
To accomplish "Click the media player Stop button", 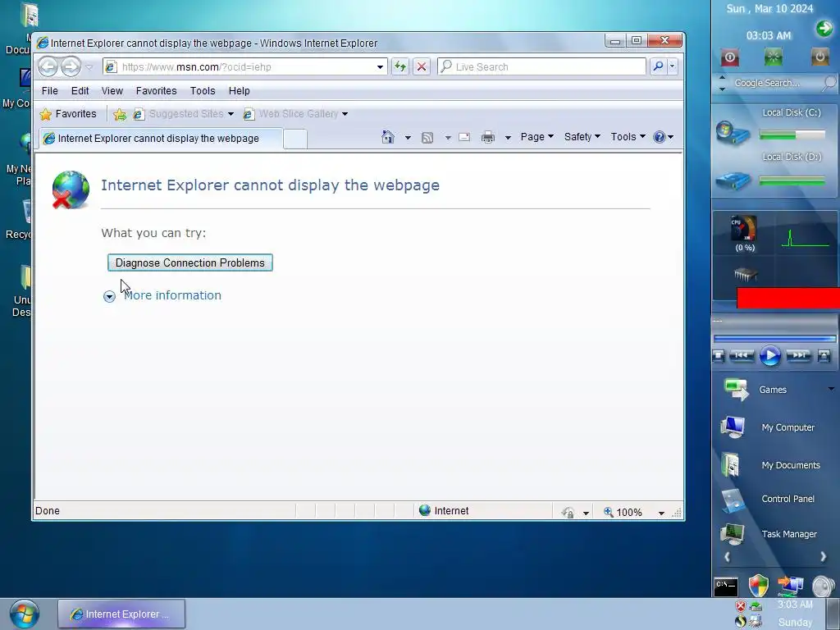I will 719,355.
